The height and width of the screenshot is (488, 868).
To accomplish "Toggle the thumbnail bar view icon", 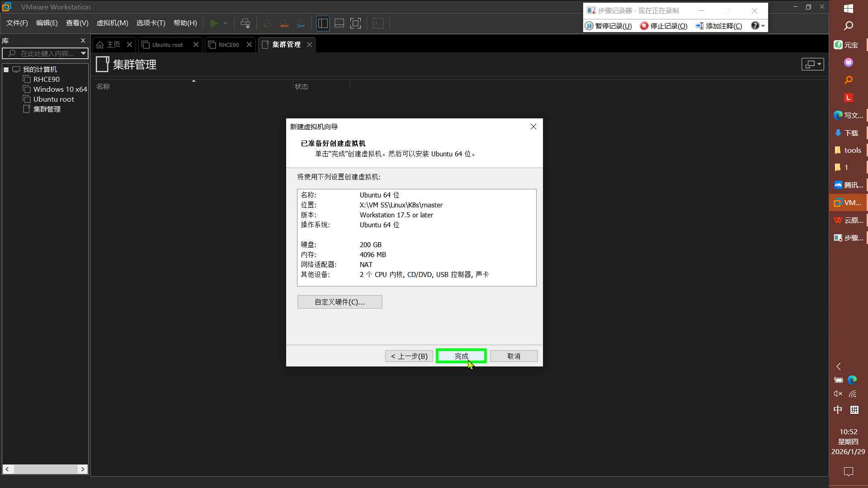I will pos(339,23).
